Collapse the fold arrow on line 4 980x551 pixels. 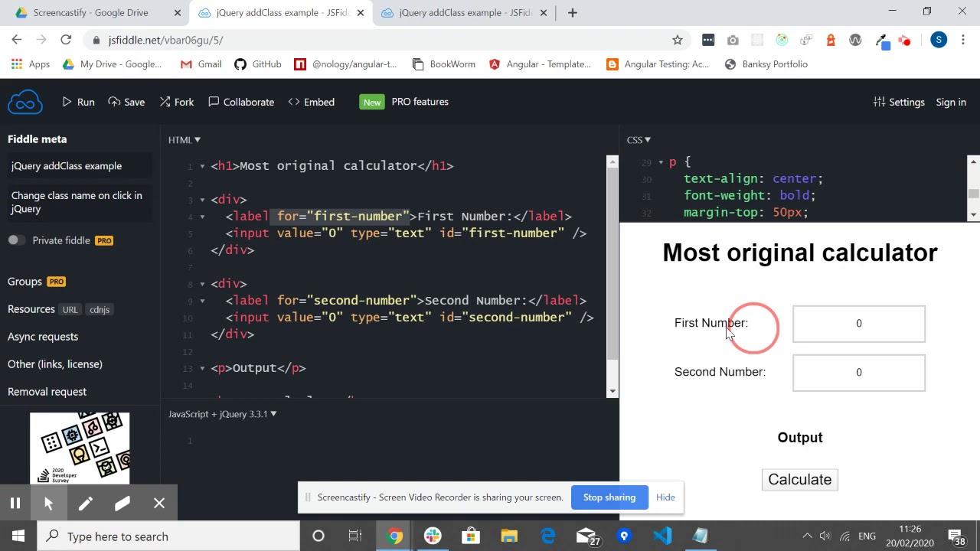coord(203,217)
